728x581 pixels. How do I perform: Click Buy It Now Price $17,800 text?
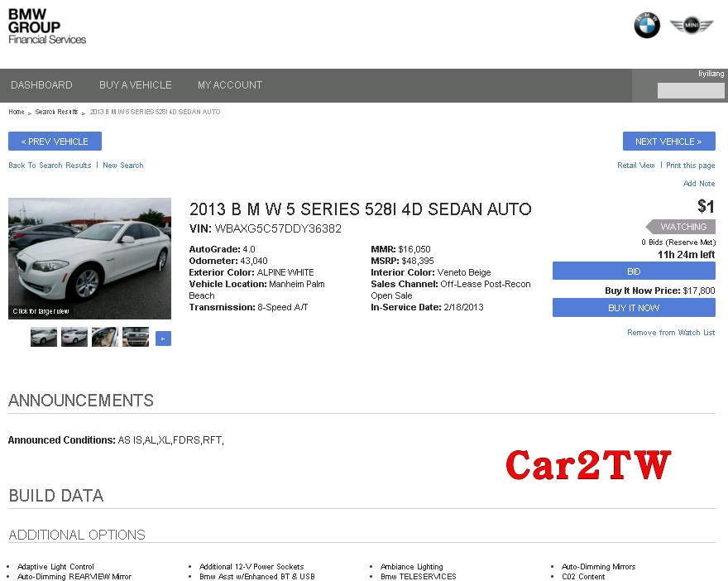pos(660,290)
